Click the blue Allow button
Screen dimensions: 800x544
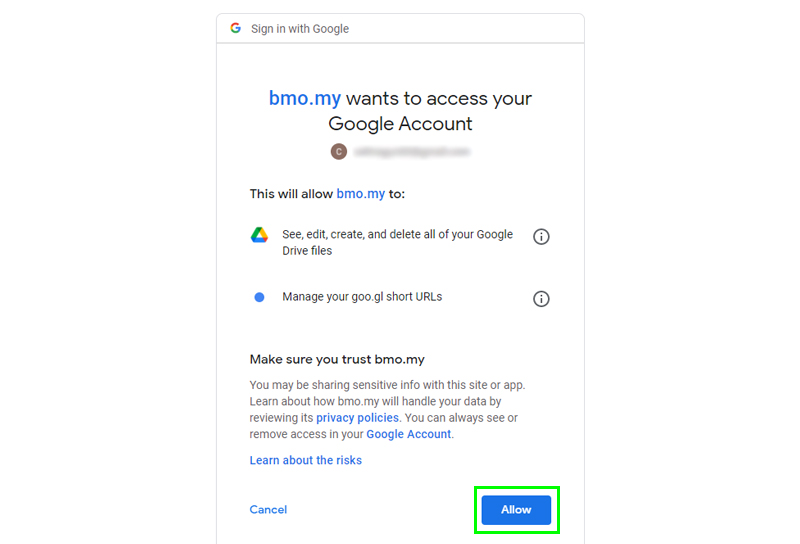516,510
